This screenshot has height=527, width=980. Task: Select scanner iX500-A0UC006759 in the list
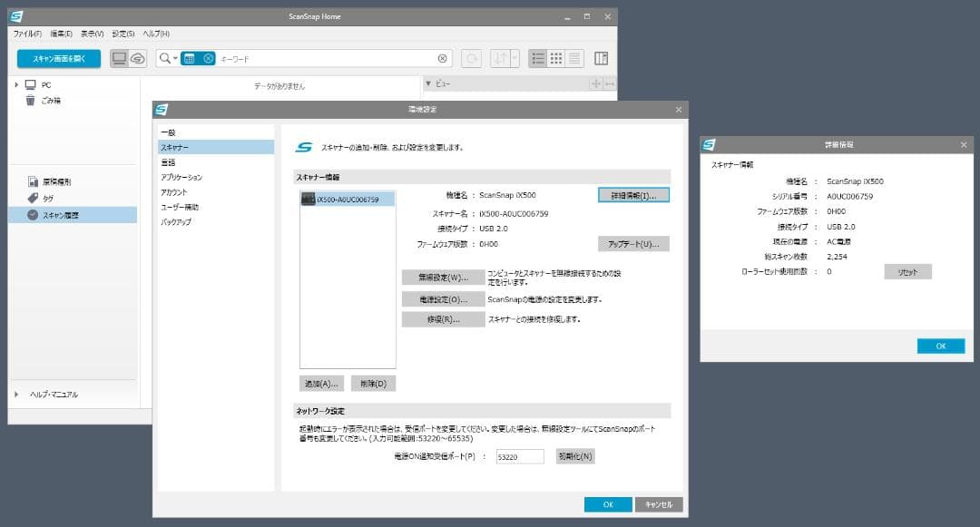tap(348, 199)
